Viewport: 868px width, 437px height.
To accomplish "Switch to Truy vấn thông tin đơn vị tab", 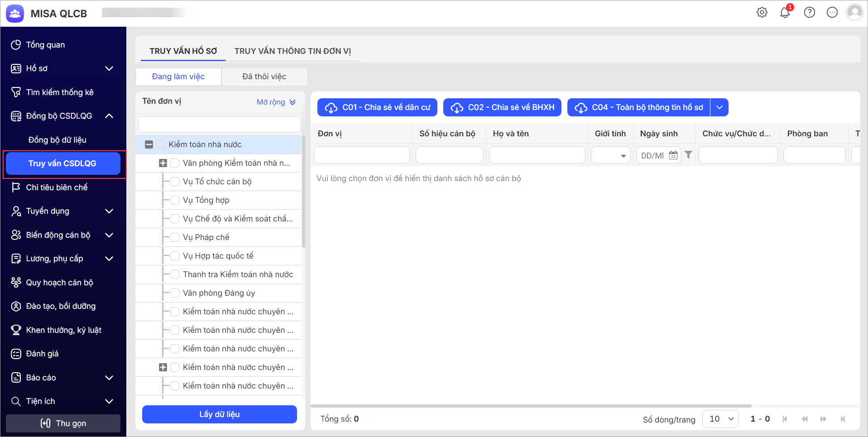I will (293, 51).
